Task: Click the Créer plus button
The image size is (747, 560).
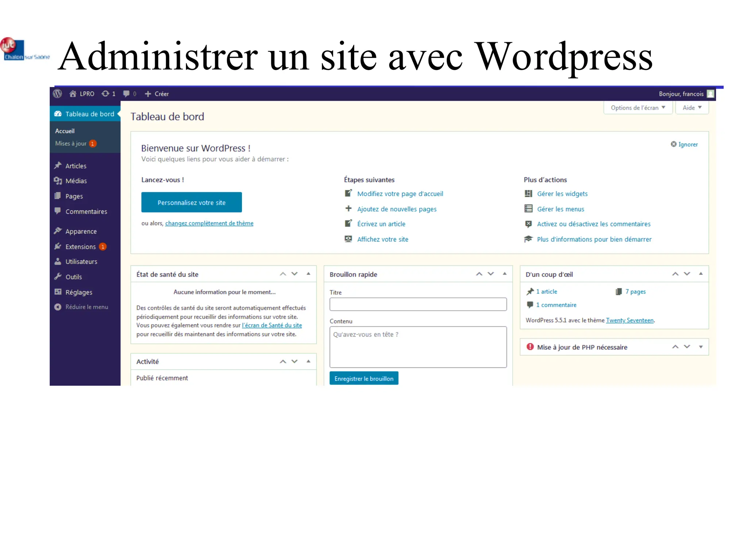Action: click(x=156, y=94)
